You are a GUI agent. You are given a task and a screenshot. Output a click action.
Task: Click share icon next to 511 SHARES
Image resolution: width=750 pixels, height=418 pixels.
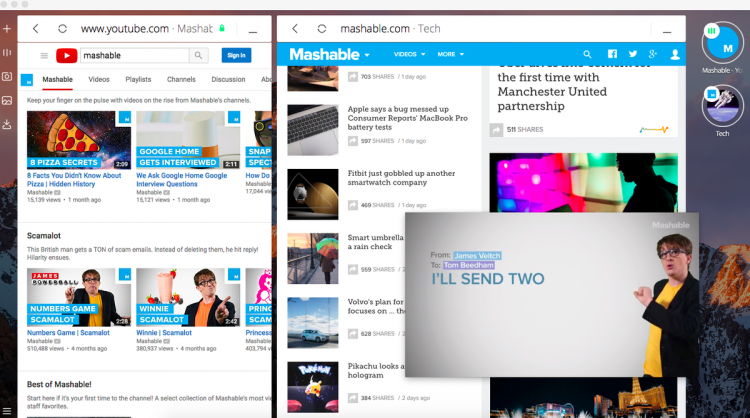tap(496, 130)
